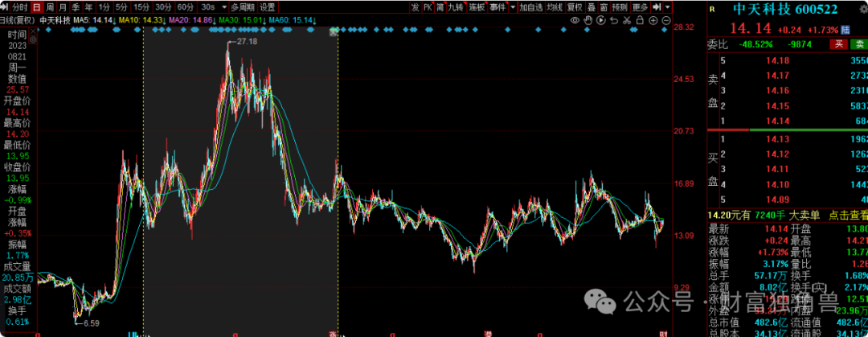This screenshot has height=337, width=868.
Task: Click the 27.18 high price marker
Action: tap(247, 42)
